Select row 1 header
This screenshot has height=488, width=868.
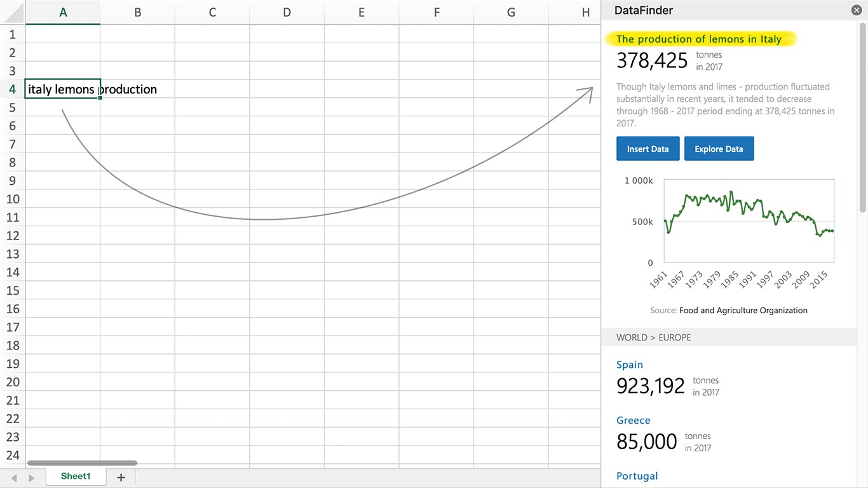pos(13,34)
